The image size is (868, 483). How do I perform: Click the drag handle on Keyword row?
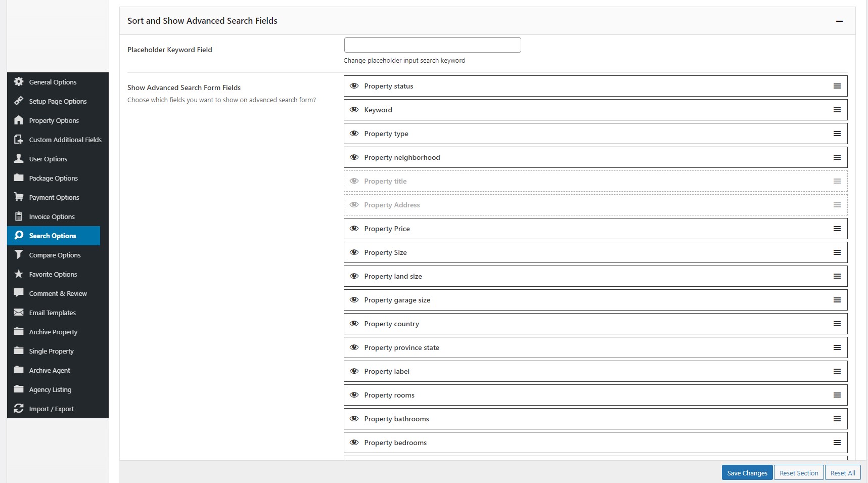(837, 110)
